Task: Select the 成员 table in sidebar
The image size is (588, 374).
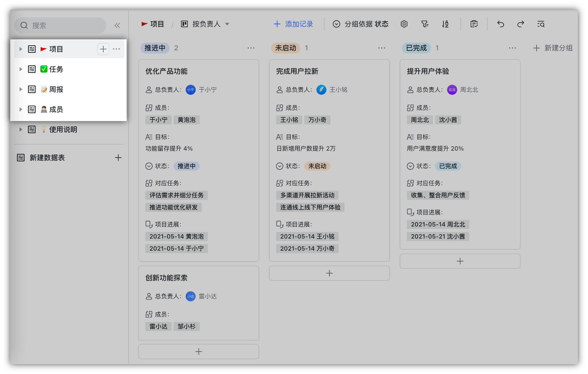Action: [x=56, y=110]
